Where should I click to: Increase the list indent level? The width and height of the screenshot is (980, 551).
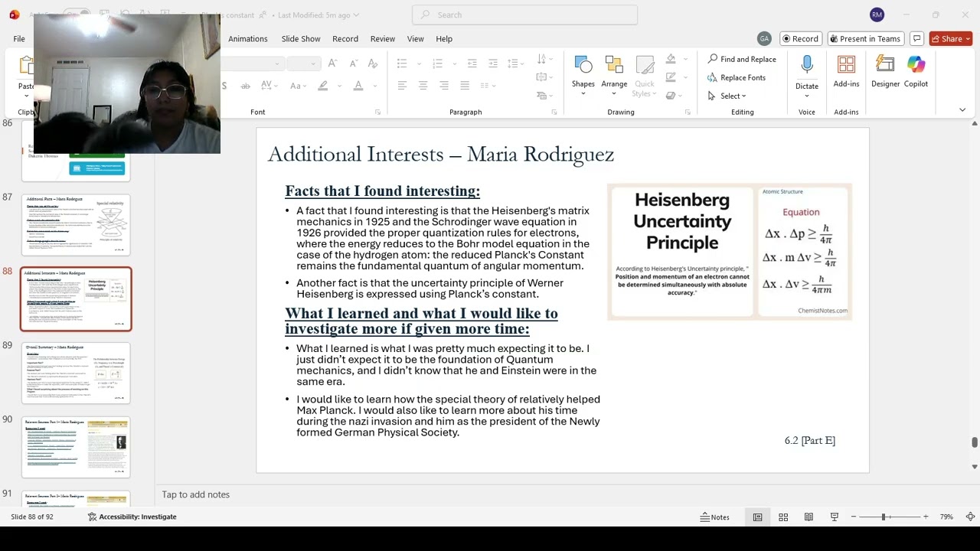click(493, 64)
